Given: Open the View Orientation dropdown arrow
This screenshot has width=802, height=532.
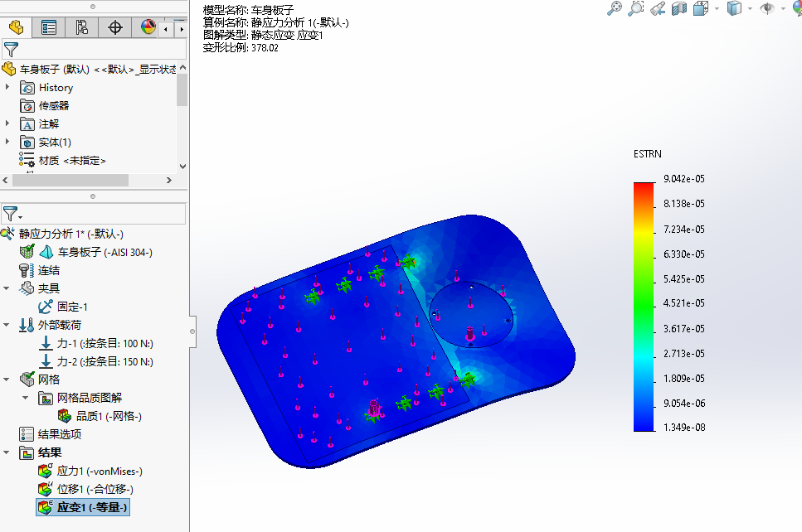Looking at the screenshot, I should coord(717,8).
